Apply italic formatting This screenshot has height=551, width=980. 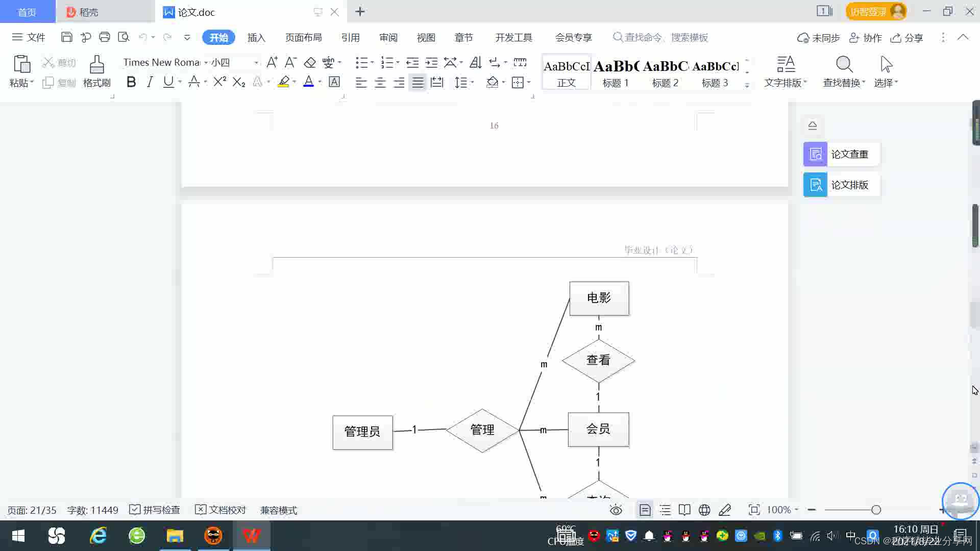point(150,82)
